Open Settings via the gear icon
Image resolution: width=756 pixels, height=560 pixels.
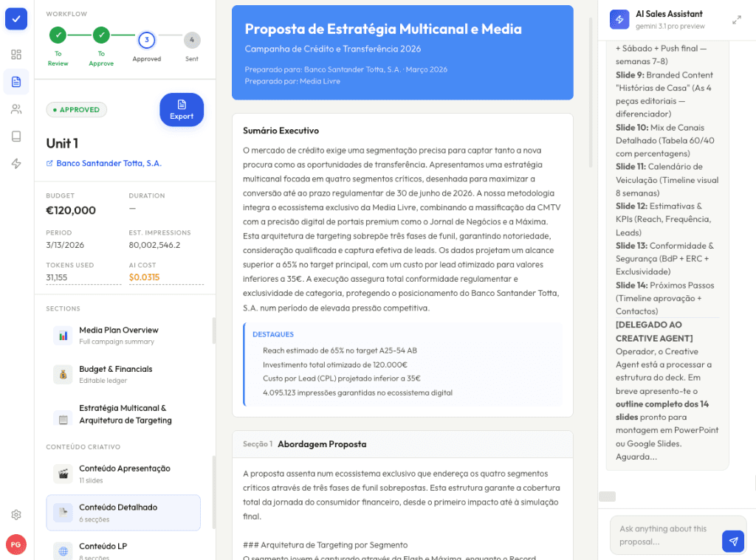pos(16,515)
